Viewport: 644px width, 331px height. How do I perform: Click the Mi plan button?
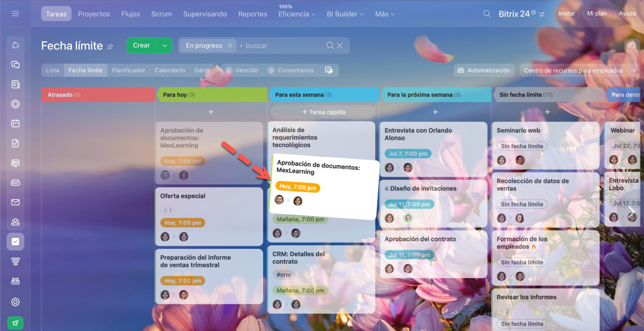point(597,14)
